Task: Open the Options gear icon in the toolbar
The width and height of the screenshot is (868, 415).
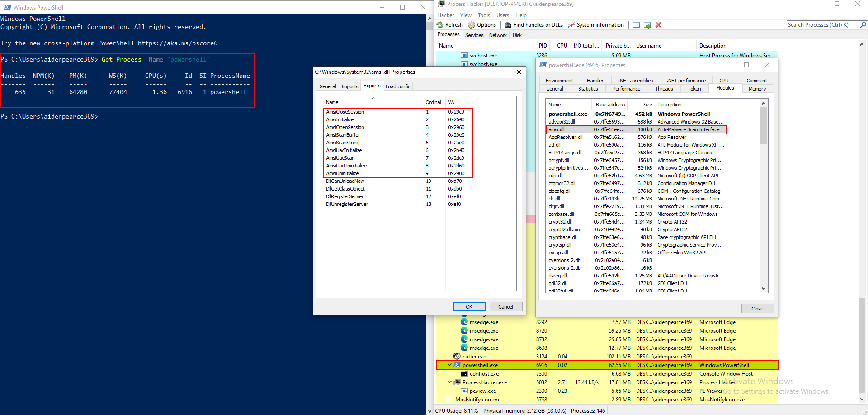Action: click(x=472, y=25)
